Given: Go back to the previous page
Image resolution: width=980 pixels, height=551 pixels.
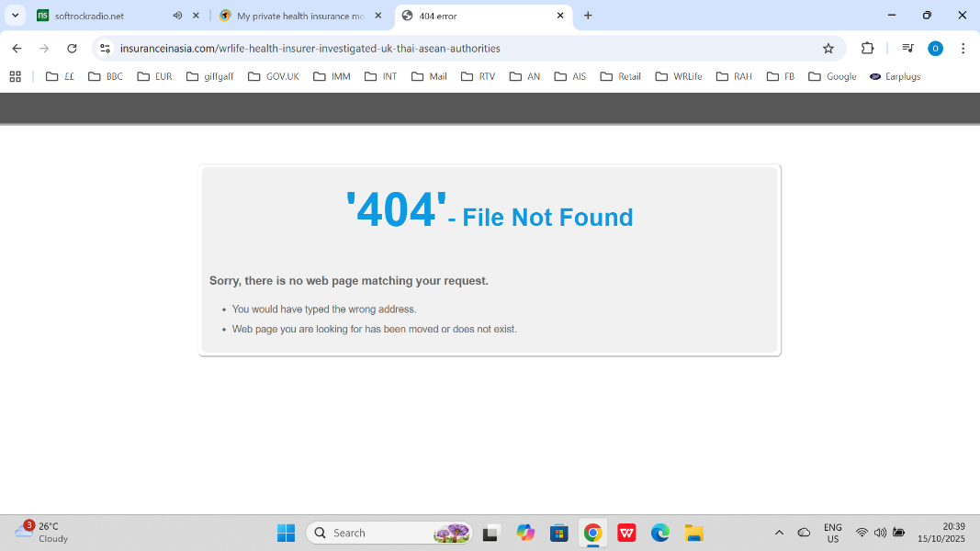Looking at the screenshot, I should click(x=17, y=49).
